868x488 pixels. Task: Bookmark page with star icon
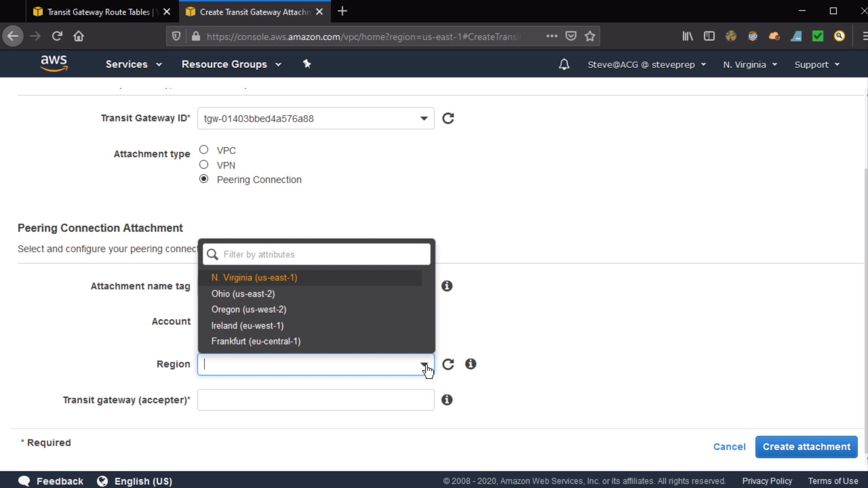click(x=590, y=36)
